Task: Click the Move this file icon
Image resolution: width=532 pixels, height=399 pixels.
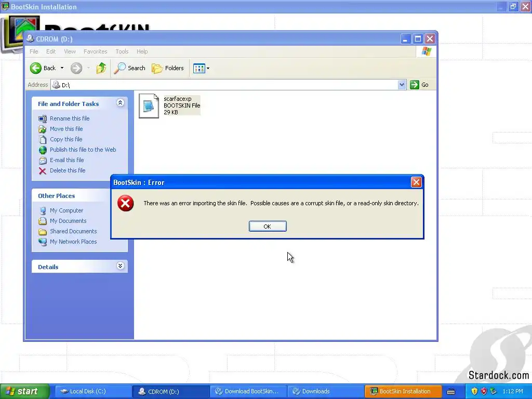Action: (43, 129)
